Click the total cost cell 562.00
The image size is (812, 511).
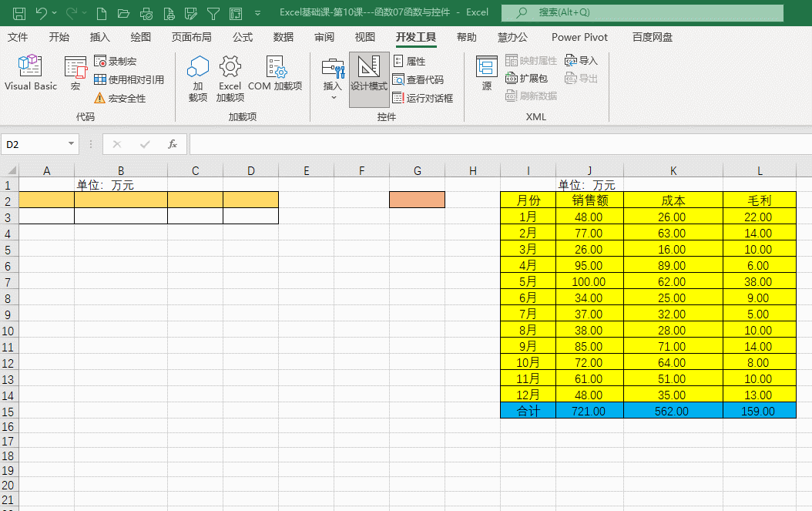click(673, 411)
